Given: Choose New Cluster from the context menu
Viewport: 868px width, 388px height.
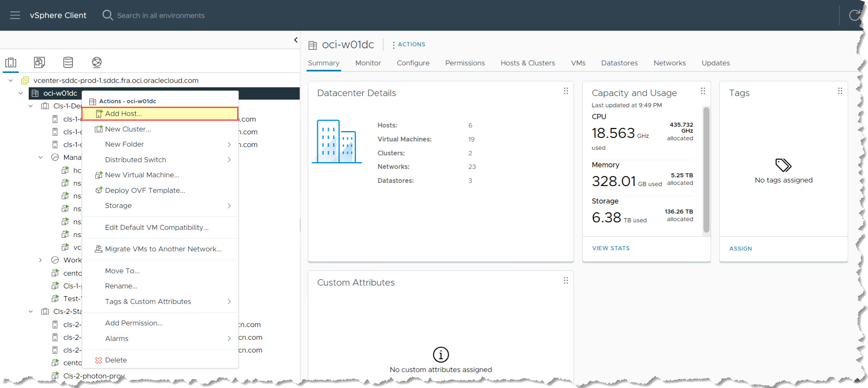Looking at the screenshot, I should tap(160, 129).
